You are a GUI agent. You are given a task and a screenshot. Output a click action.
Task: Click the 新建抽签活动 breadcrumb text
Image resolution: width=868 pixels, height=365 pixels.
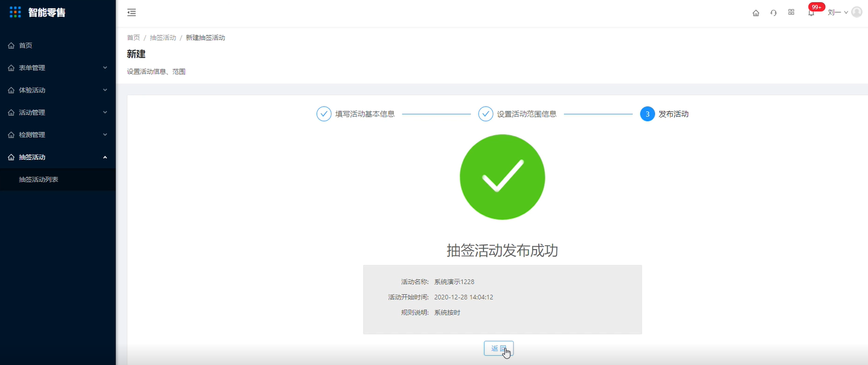206,38
